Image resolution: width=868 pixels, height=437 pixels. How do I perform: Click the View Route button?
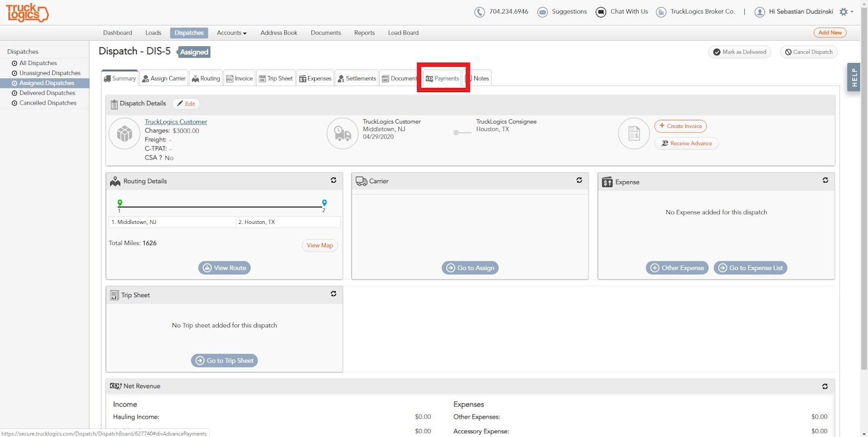click(x=225, y=268)
